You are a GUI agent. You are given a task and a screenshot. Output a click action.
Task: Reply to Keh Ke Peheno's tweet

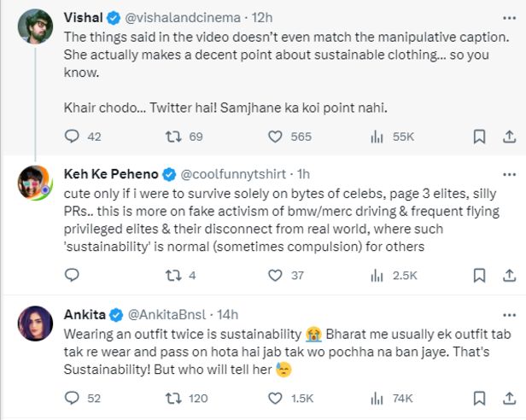[x=72, y=275]
